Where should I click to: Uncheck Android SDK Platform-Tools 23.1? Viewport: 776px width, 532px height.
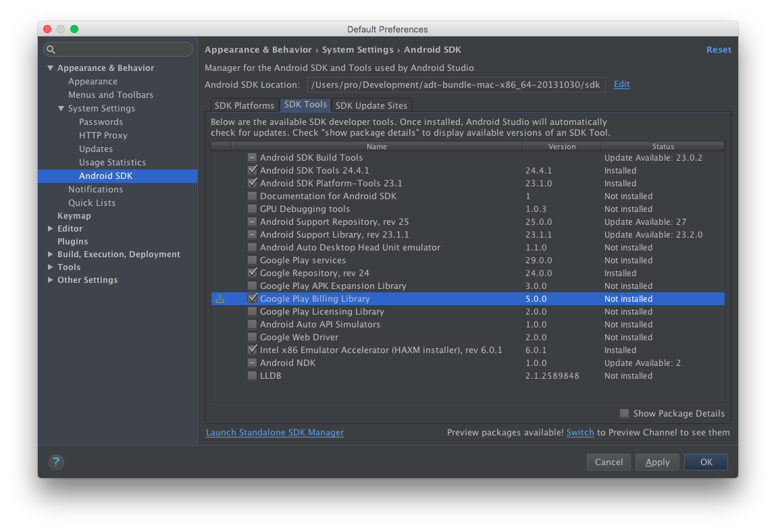coord(253,183)
